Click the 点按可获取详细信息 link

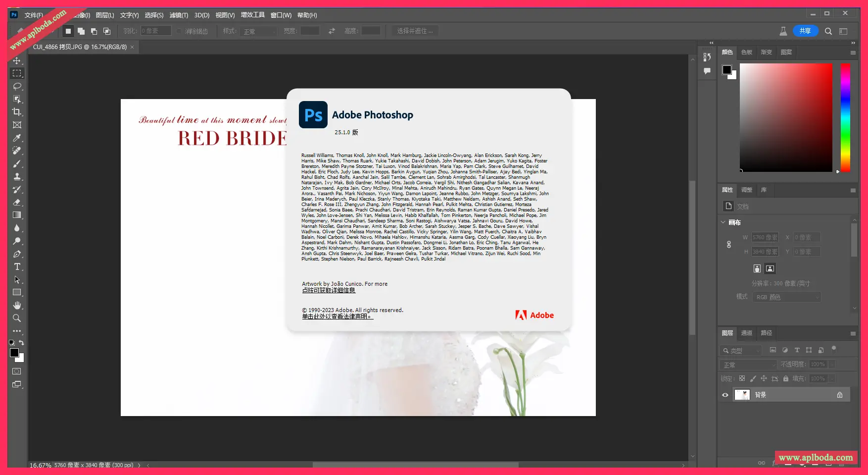329,291
